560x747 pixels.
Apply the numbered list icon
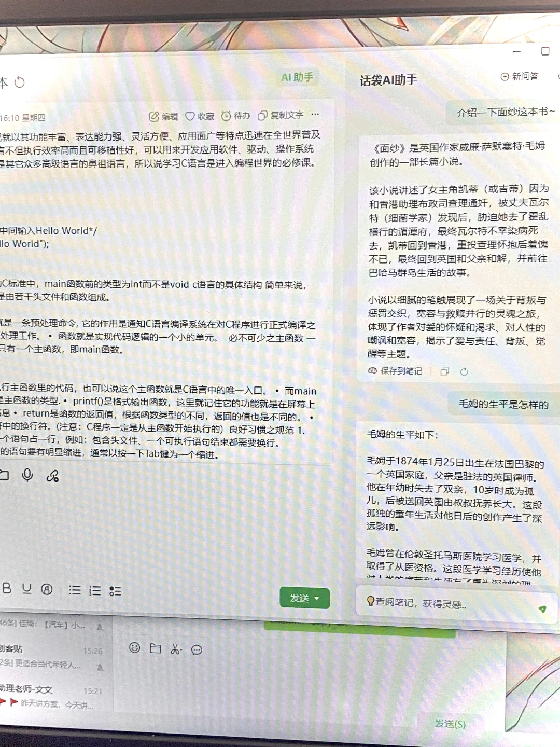[95, 590]
